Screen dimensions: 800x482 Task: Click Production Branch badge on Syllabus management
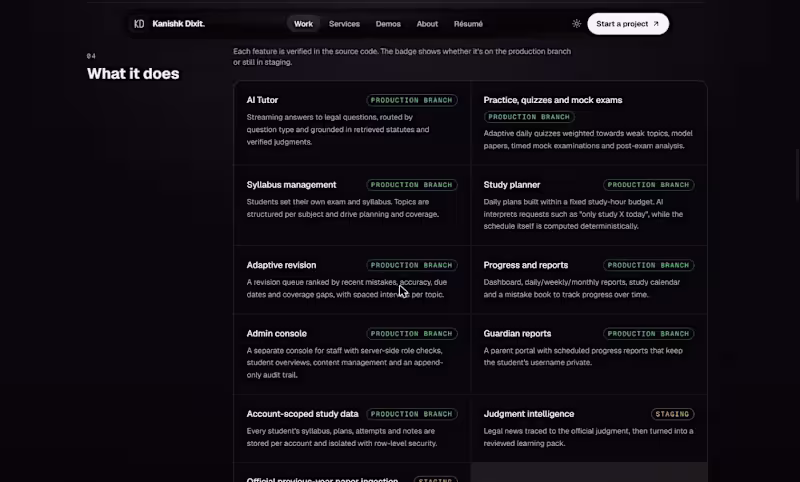tap(411, 185)
